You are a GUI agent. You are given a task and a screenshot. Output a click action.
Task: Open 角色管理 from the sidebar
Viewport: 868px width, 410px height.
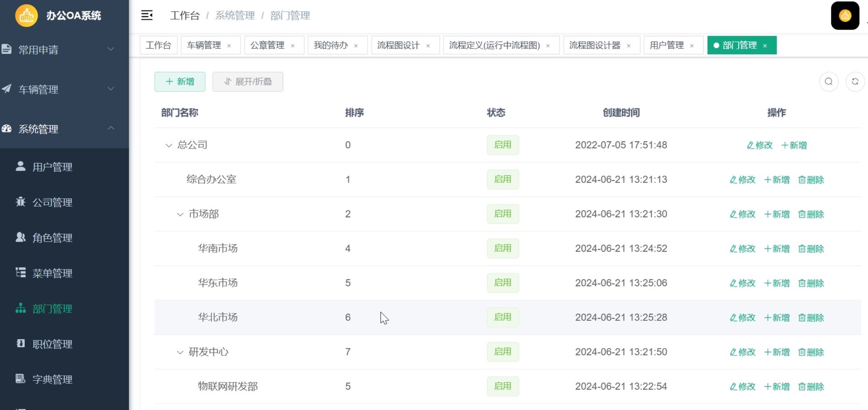coord(52,238)
